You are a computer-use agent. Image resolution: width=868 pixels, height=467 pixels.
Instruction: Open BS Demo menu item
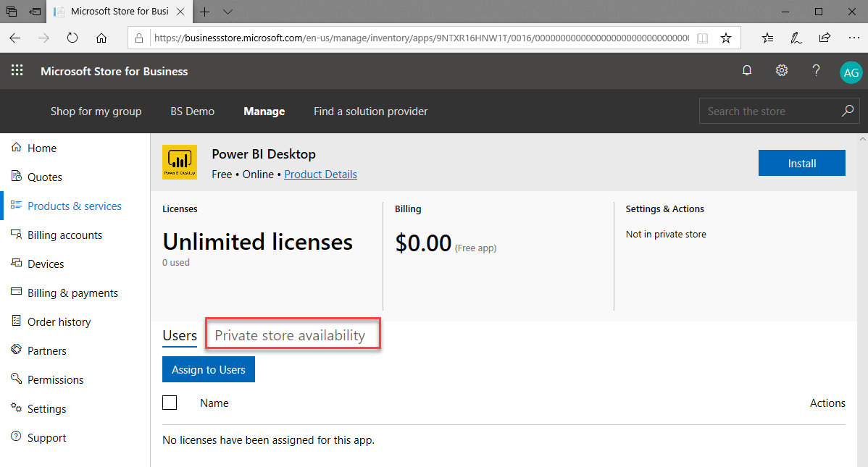click(x=192, y=112)
